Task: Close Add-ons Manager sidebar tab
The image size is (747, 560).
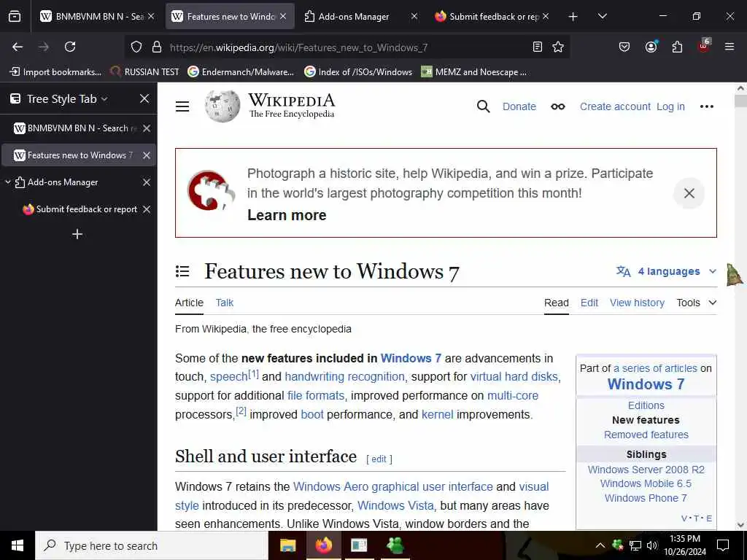Action: click(x=147, y=182)
